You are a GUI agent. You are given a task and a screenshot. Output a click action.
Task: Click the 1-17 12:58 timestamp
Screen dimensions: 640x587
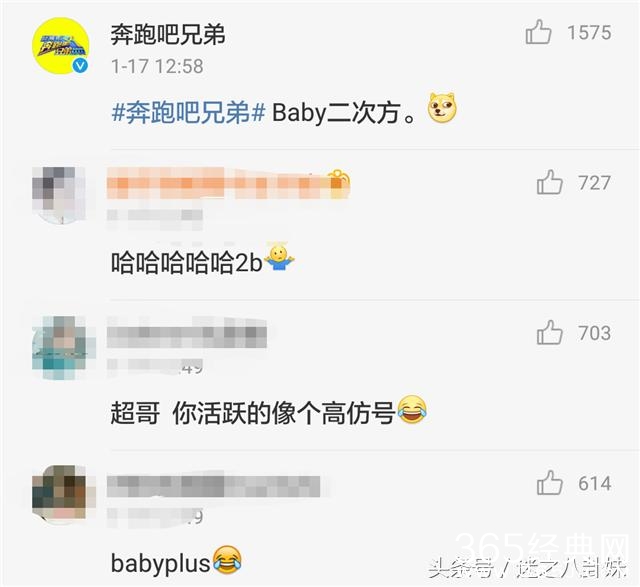point(157,67)
